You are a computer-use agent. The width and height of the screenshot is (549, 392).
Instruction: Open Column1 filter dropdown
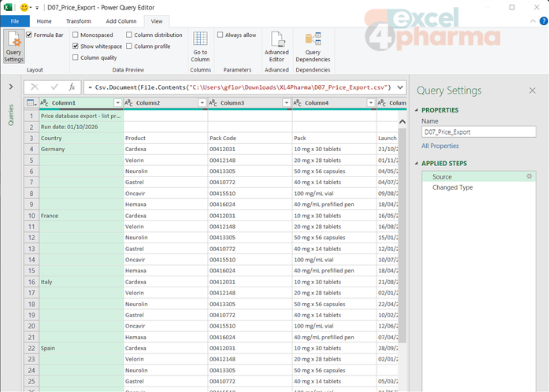pos(117,103)
